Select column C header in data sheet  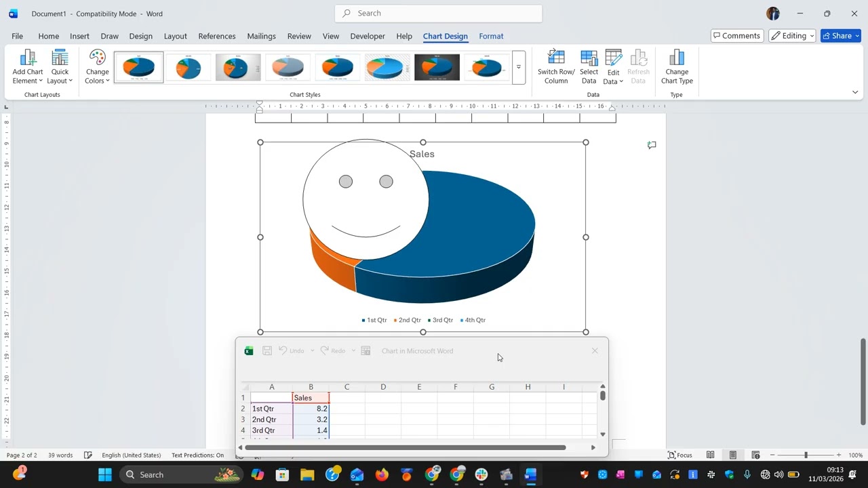pyautogui.click(x=347, y=387)
